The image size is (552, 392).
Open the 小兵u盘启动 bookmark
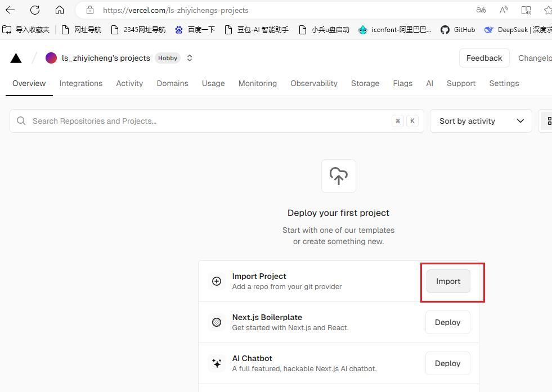[x=324, y=30]
